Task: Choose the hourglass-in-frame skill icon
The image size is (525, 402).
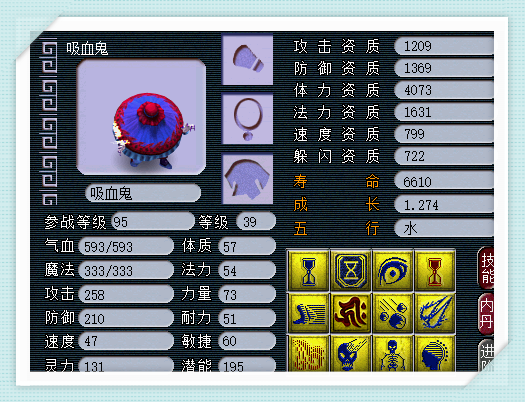Action: [x=351, y=270]
